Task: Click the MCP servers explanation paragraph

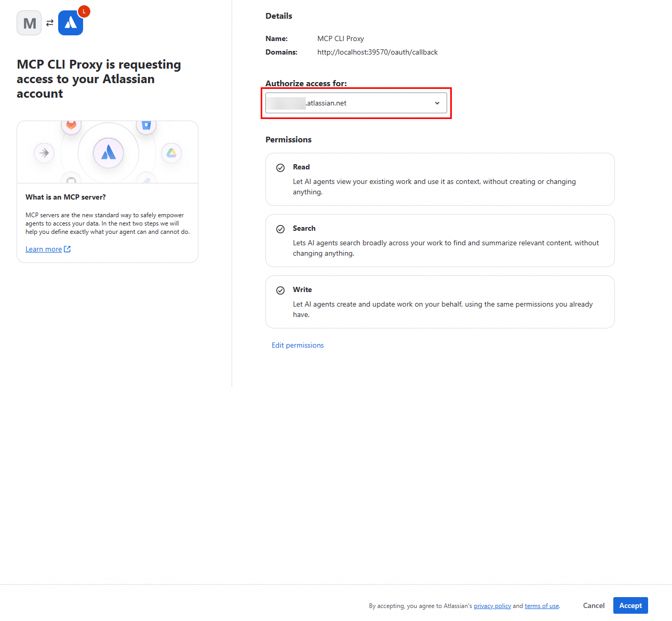Action: (x=107, y=223)
